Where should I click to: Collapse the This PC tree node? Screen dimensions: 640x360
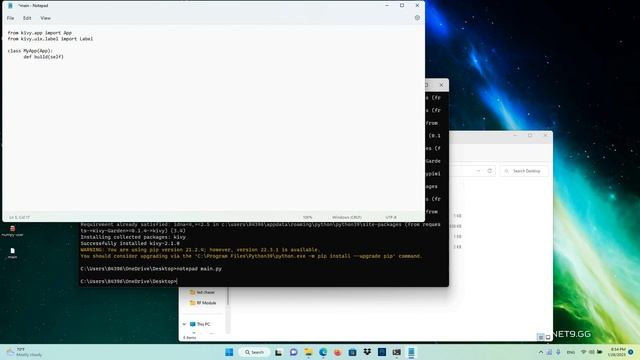pyautogui.click(x=184, y=324)
